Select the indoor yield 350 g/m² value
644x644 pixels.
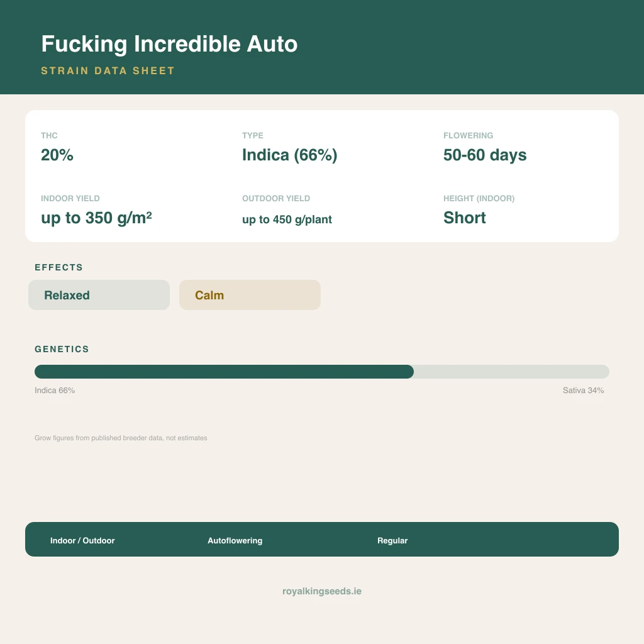(96, 218)
